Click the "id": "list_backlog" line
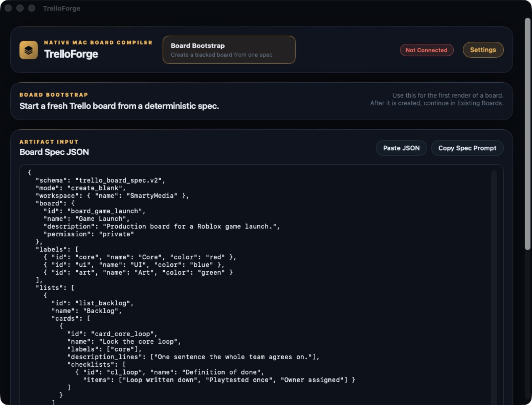Viewport: 532px width, 405px height. (x=93, y=303)
